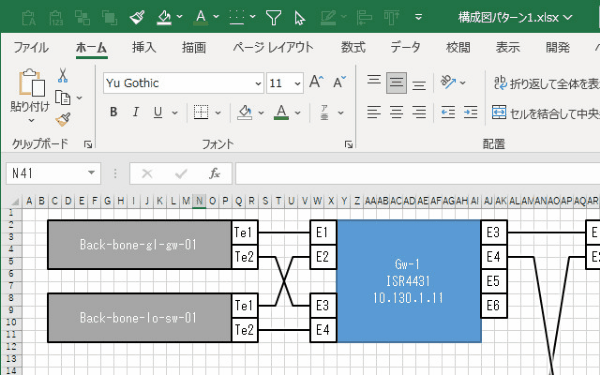600x375 pixels.
Task: Open the 描画 tab
Action: (194, 47)
